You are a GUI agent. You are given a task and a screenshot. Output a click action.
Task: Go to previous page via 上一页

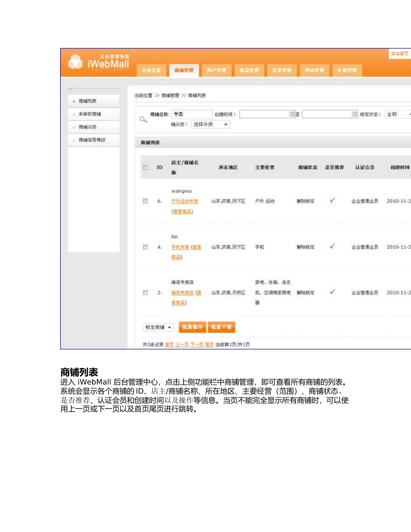coord(182,345)
